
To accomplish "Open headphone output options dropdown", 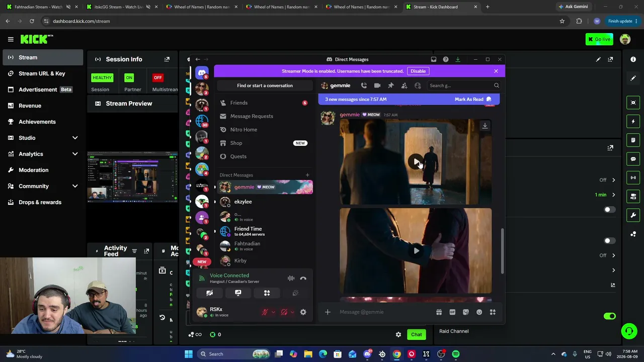I will 292,312.
